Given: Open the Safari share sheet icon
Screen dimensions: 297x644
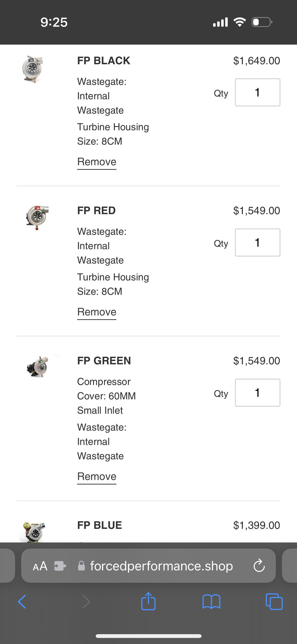Looking at the screenshot, I should (148, 601).
